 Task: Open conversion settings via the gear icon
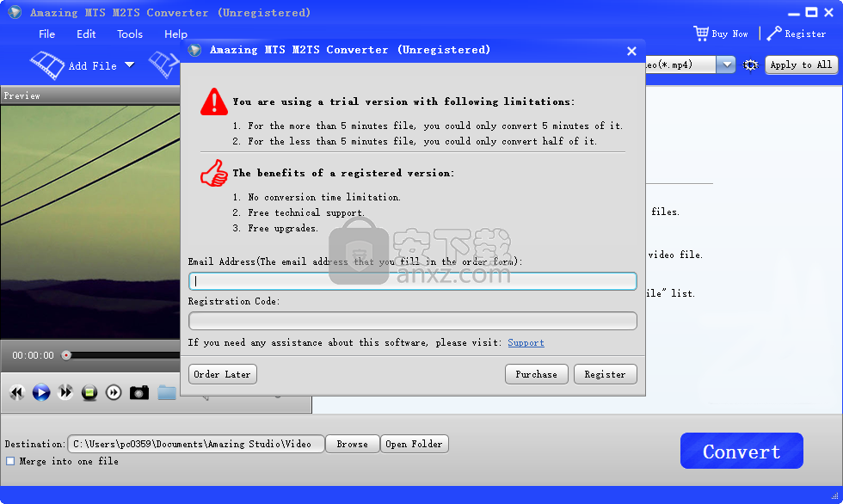tap(750, 65)
